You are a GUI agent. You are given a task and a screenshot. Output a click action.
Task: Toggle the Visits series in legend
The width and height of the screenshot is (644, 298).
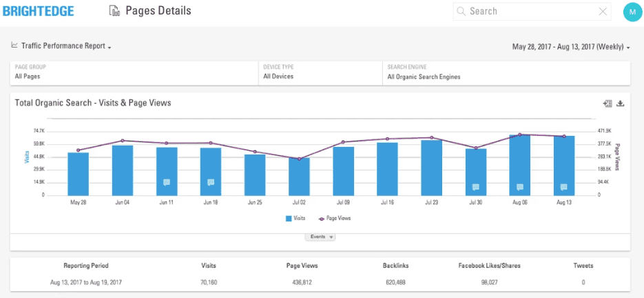[x=295, y=218]
